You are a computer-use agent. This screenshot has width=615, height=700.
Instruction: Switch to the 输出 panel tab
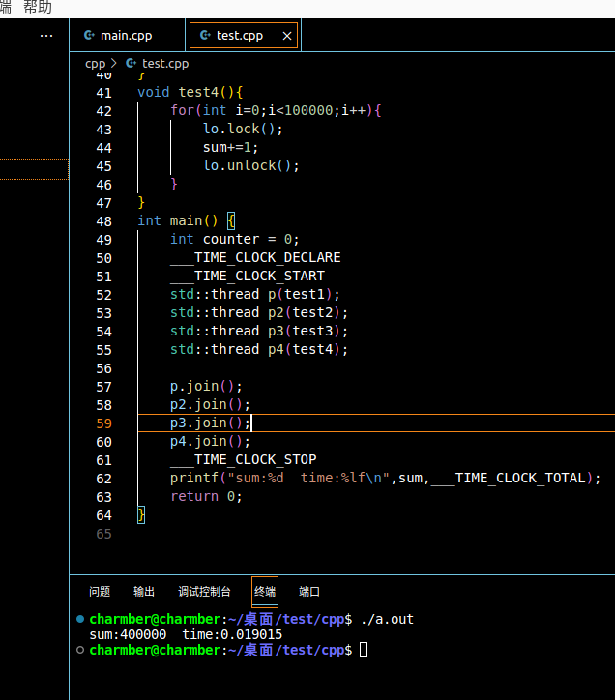click(144, 592)
